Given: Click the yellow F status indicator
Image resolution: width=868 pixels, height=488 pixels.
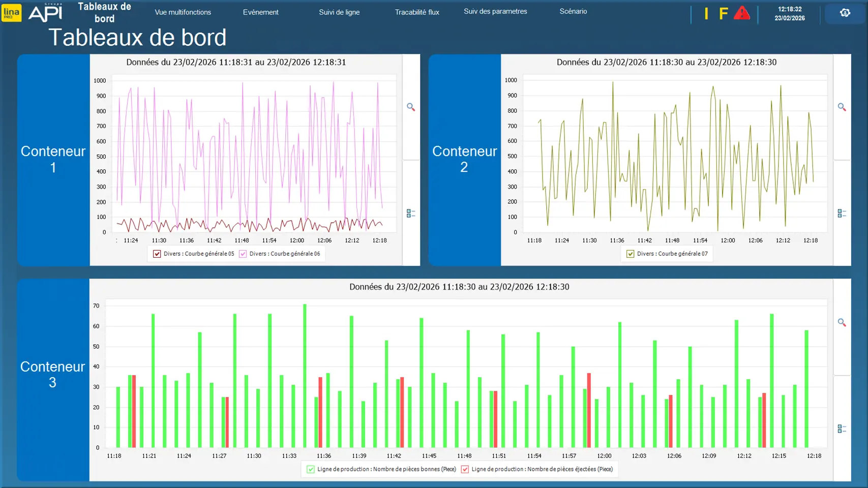Looking at the screenshot, I should pyautogui.click(x=723, y=14).
